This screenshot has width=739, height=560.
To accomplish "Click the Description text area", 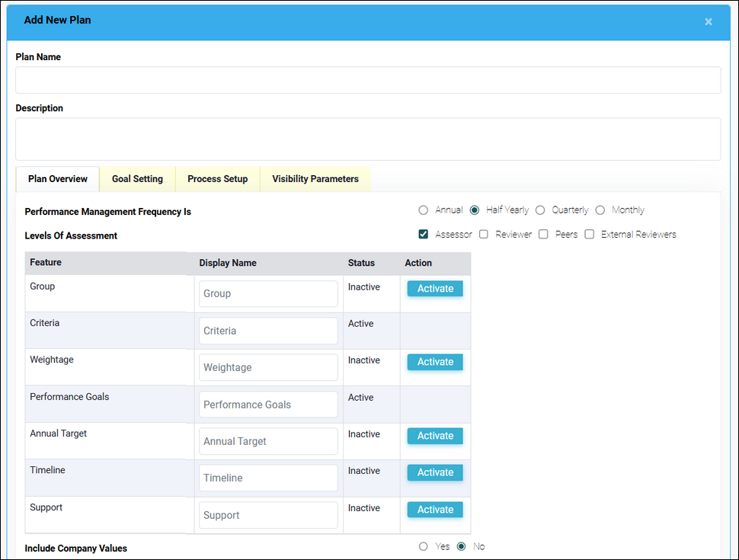I will click(x=368, y=139).
